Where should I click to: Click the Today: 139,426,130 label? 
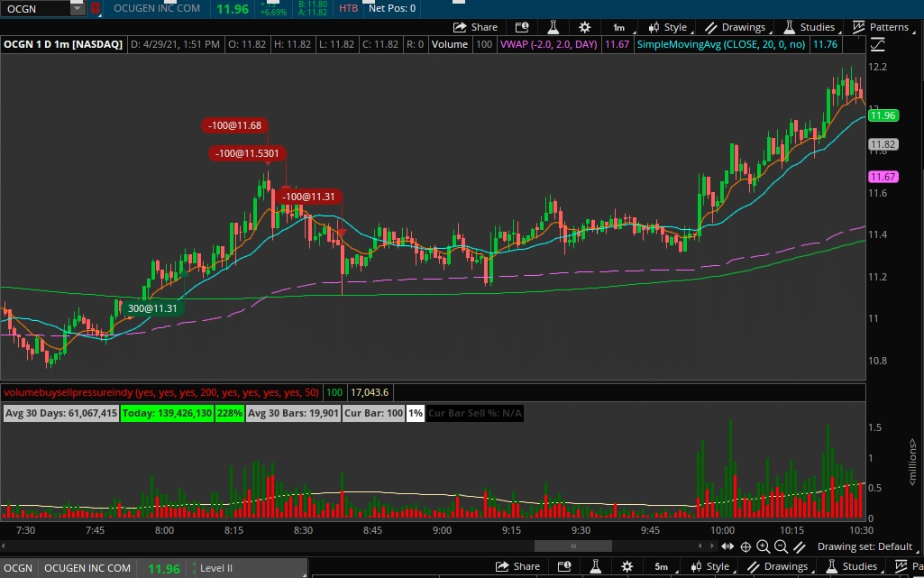coord(167,413)
